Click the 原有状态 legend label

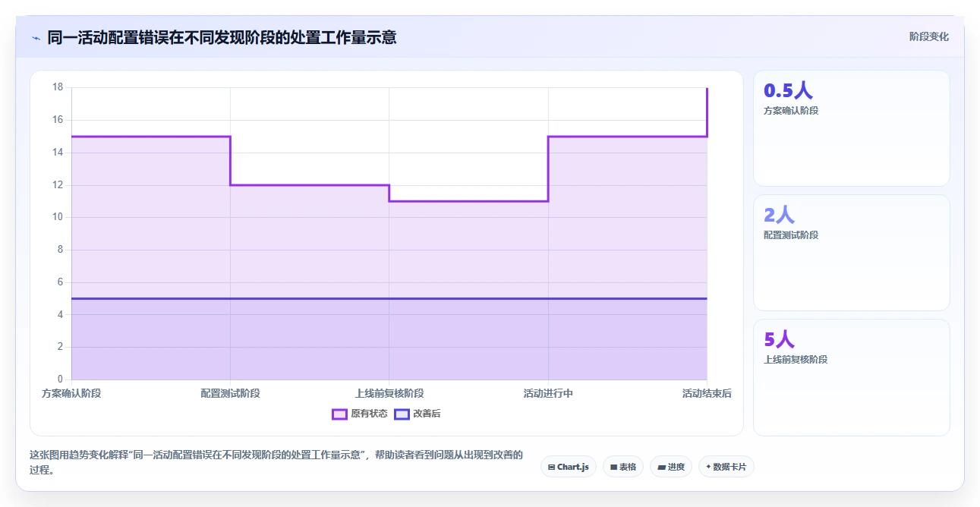click(x=369, y=414)
